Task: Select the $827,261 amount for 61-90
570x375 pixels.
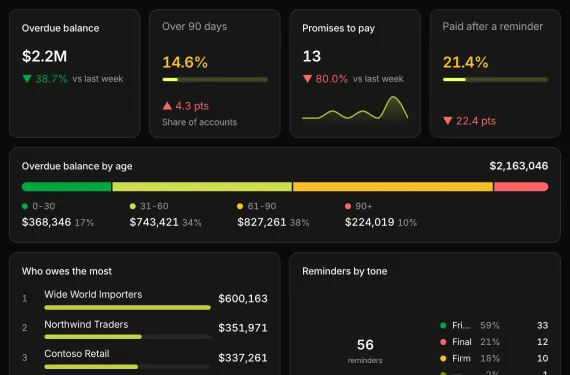Action: [262, 222]
